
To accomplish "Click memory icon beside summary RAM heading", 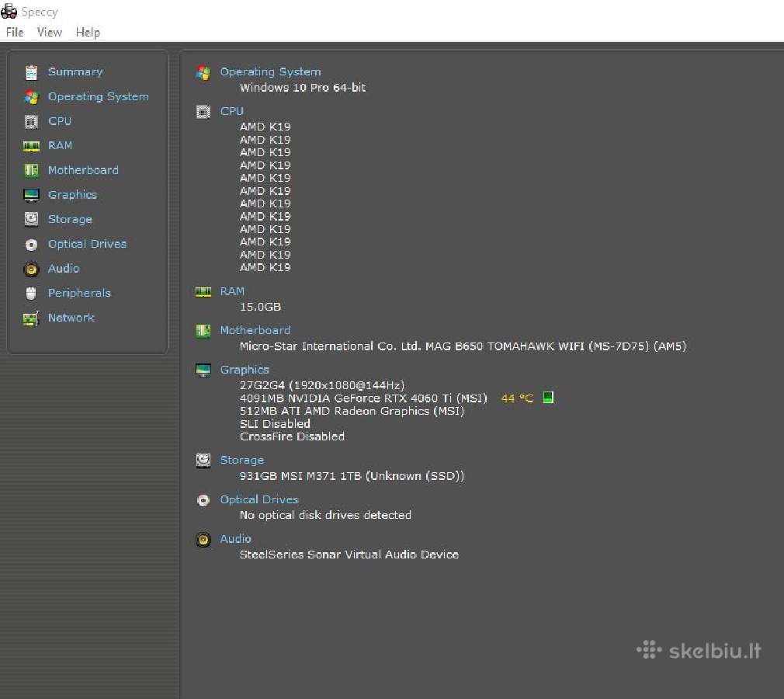I will [203, 292].
